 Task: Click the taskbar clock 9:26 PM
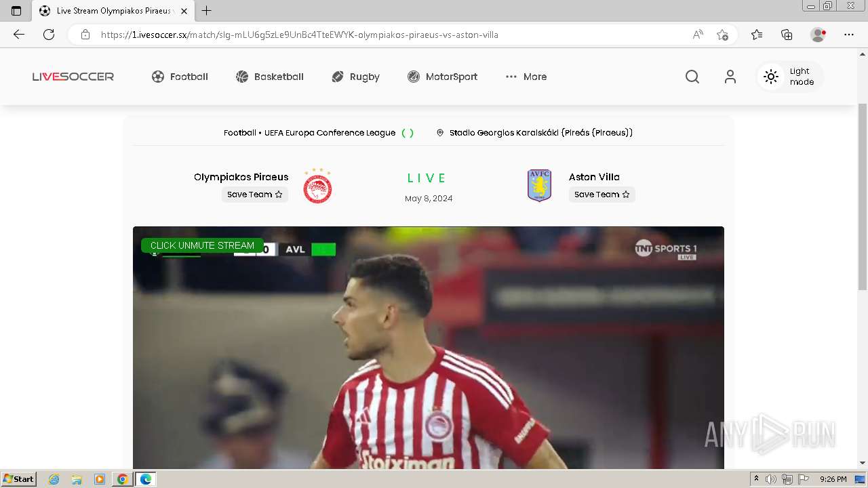(x=833, y=479)
